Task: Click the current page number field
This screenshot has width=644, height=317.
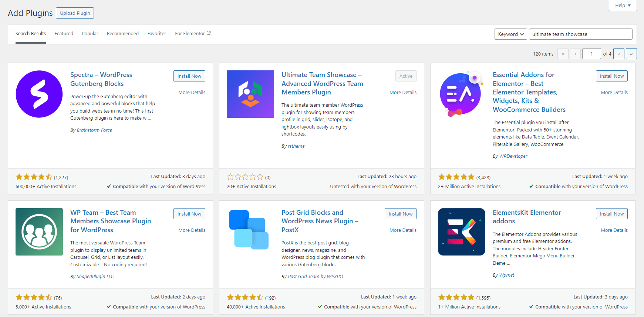Action: tap(591, 54)
